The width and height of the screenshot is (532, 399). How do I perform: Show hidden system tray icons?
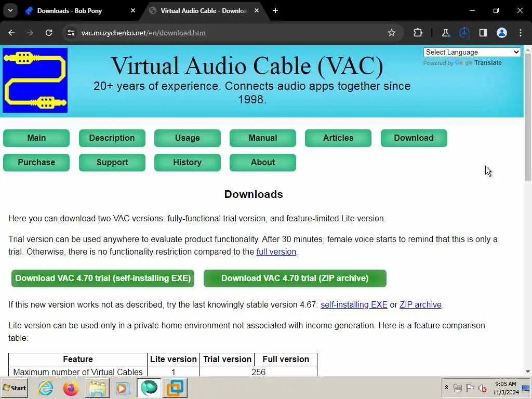point(446,388)
